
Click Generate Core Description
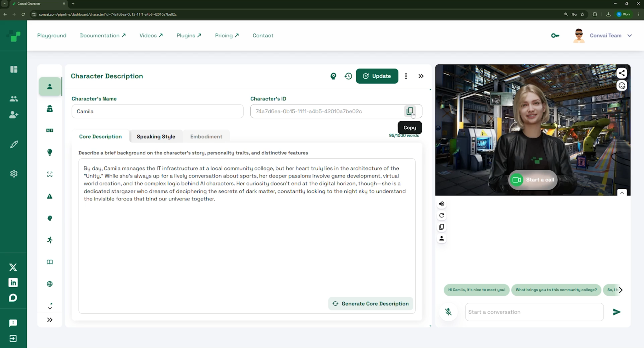tap(370, 304)
